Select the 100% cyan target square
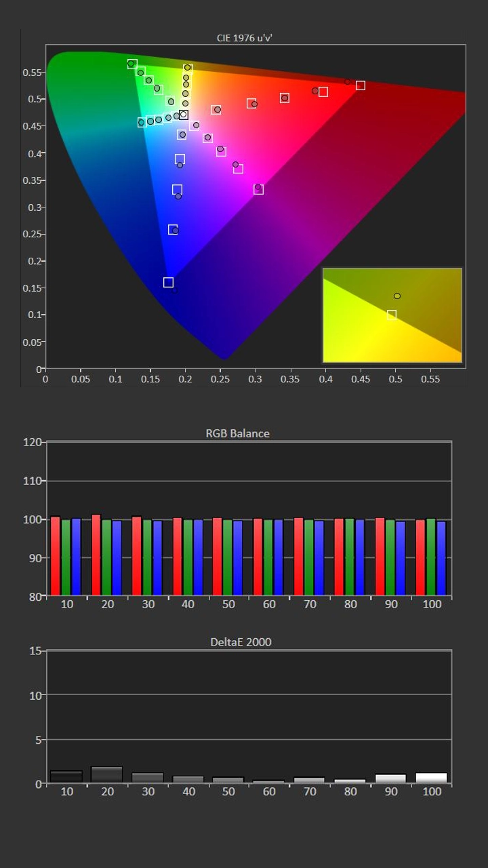 (x=142, y=122)
